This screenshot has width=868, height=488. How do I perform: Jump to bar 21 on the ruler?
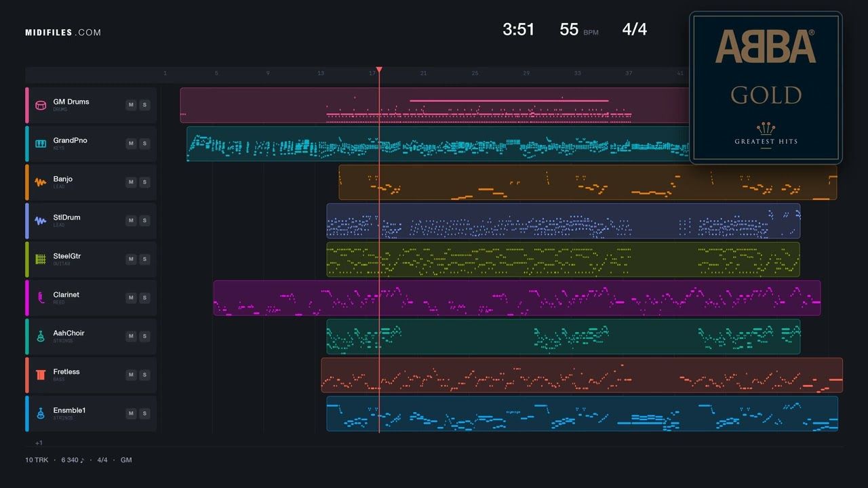[423, 73]
